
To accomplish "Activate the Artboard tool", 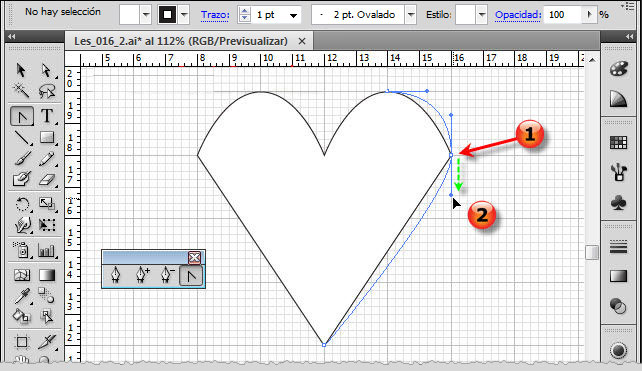I will coord(21,342).
